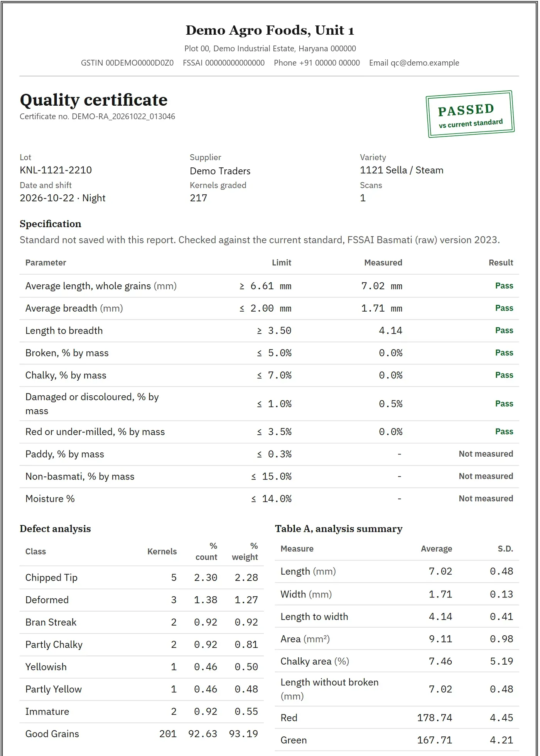Click the 178.74 average in the Red row
This screenshot has height=756, width=540.
[x=435, y=718]
